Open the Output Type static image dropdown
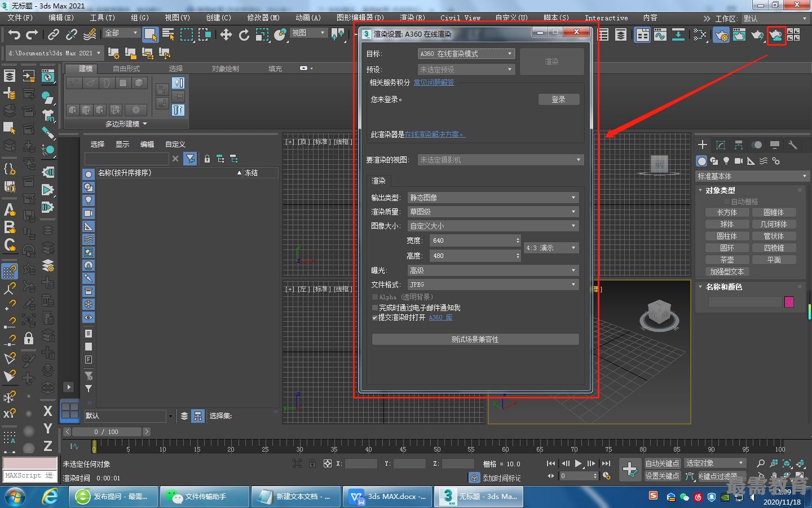812x508 pixels. (493, 198)
